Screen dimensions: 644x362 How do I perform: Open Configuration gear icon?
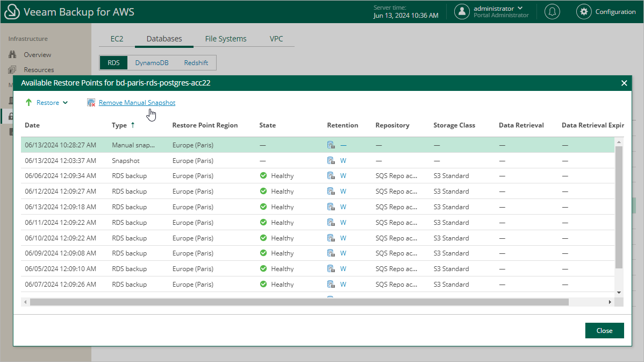click(x=584, y=11)
